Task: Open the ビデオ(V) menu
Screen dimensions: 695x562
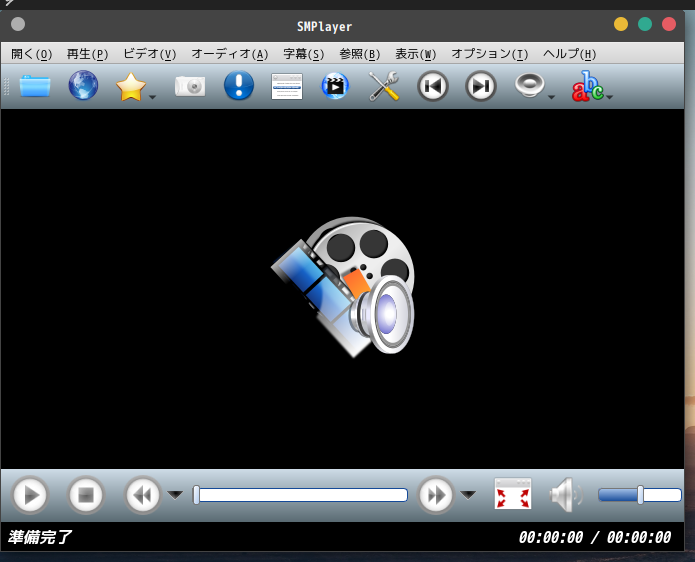Action: coord(150,54)
